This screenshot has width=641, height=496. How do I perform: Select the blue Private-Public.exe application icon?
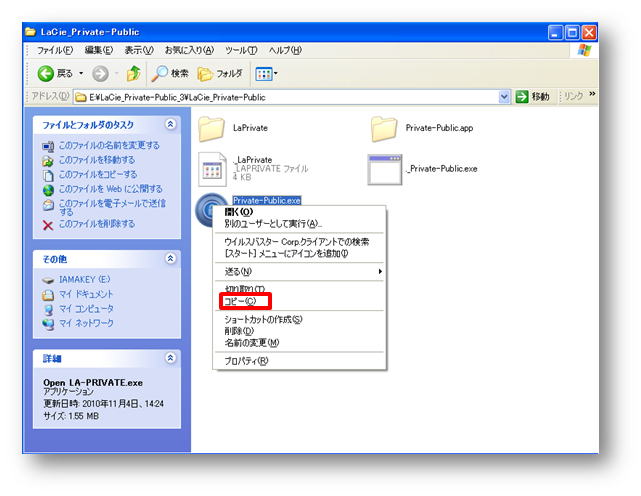point(204,209)
